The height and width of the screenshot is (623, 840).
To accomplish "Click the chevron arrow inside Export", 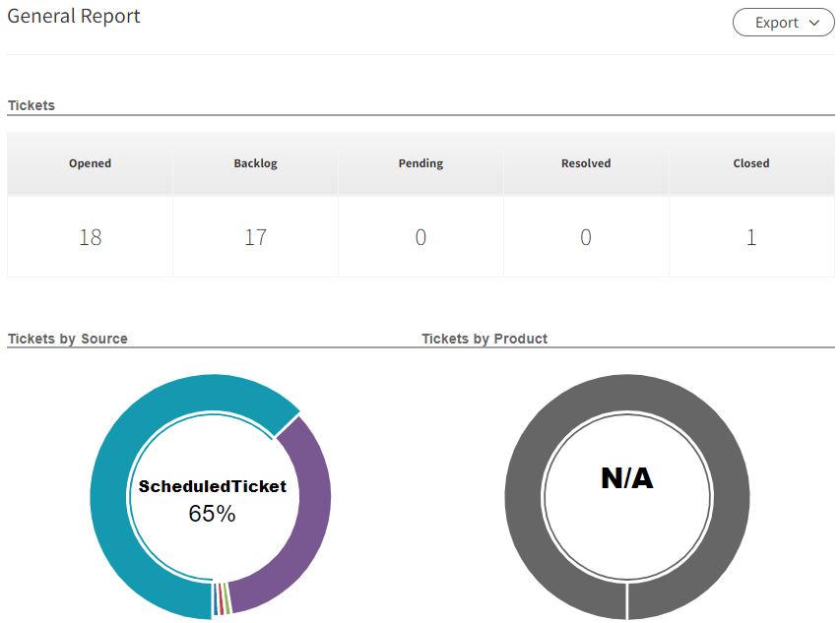I will [814, 23].
